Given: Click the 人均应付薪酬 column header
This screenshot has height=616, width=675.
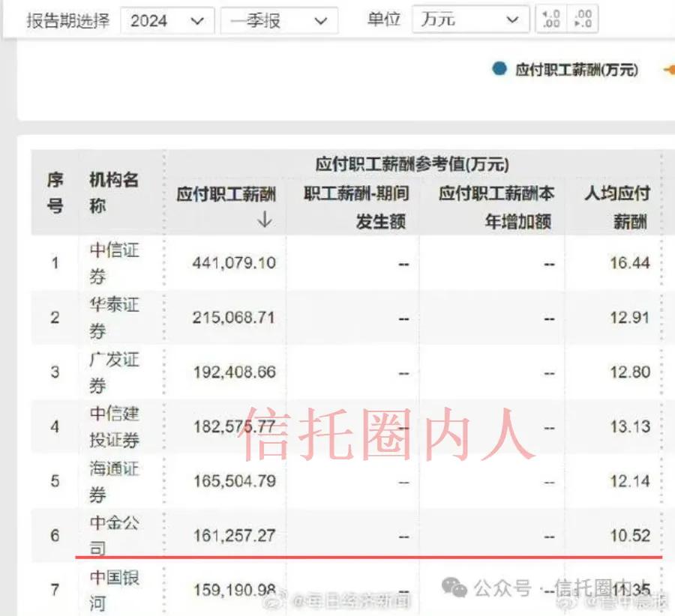Looking at the screenshot, I should pos(617,208).
